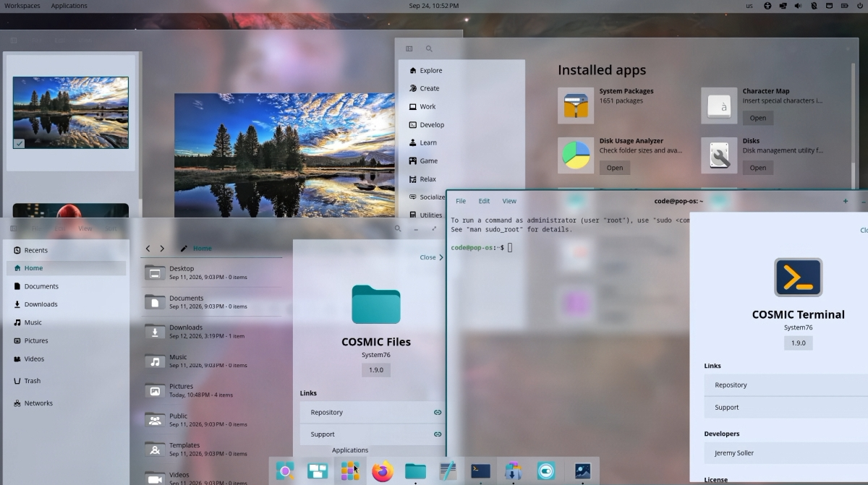This screenshot has height=485, width=868.
Task: Open a new terminal tab with plus icon
Action: 846,201
